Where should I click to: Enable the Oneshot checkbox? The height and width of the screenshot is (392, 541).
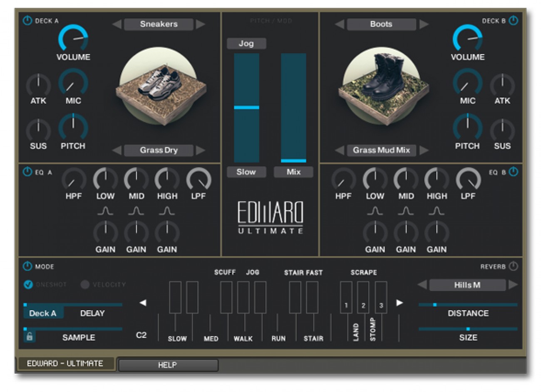tap(28, 285)
